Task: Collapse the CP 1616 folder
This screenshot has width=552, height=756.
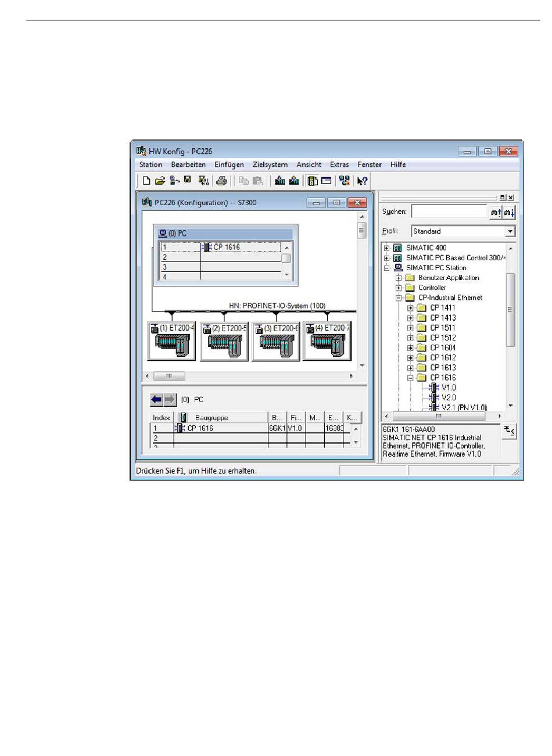Action: pos(410,378)
